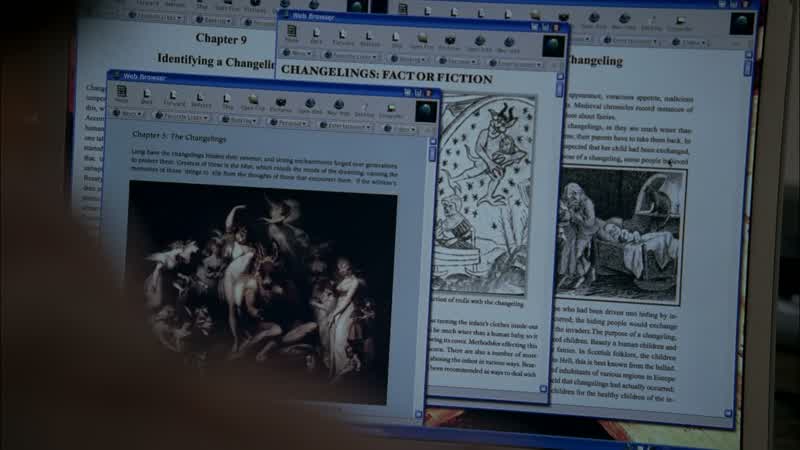The height and width of the screenshot is (450, 800).
Task: Click Computer icon in the Chapter 3 browser toolbar
Action: pyautogui.click(x=391, y=110)
